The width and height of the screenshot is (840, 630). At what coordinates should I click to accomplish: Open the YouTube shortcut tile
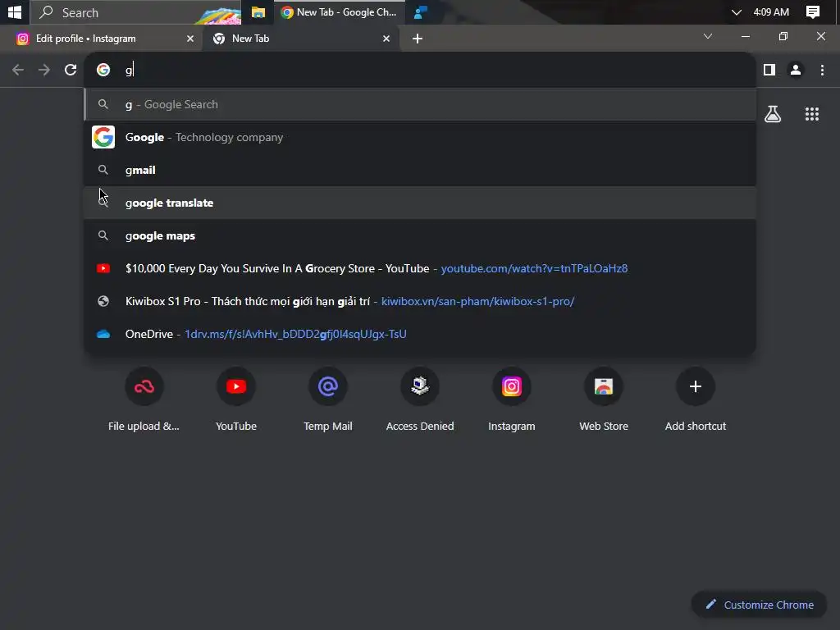(236, 400)
